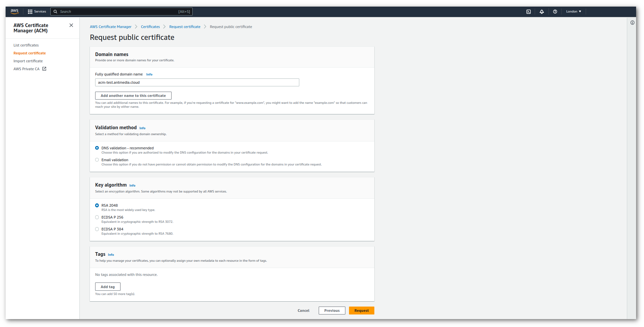Click the AWS Private CA external link icon
The image size is (644, 327).
coord(44,69)
